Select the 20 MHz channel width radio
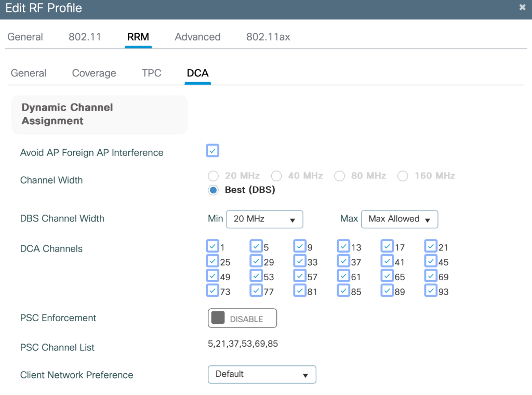532x395 pixels. (x=213, y=176)
